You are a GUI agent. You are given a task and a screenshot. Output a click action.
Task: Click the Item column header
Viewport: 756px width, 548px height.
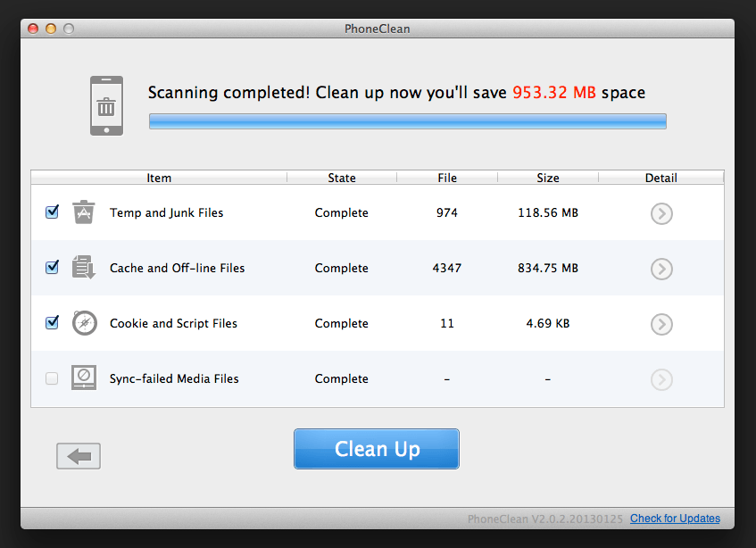(159, 178)
